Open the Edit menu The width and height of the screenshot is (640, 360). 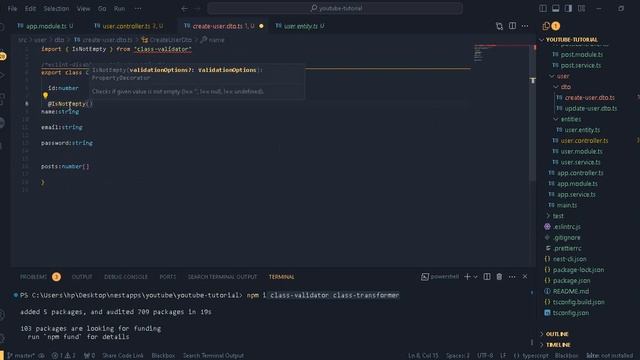pos(30,8)
